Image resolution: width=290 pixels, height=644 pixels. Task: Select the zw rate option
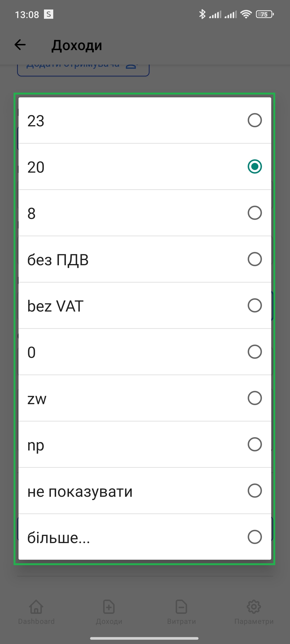point(255,398)
